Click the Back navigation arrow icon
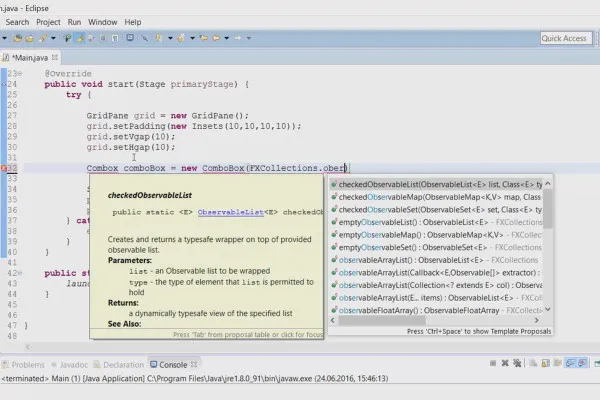This screenshot has width=600, height=400. 216,38
